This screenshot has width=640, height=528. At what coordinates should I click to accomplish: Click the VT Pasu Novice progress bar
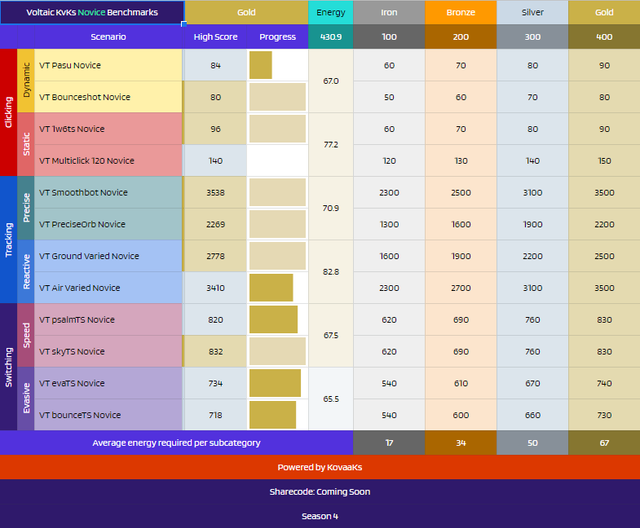pyautogui.click(x=261, y=65)
